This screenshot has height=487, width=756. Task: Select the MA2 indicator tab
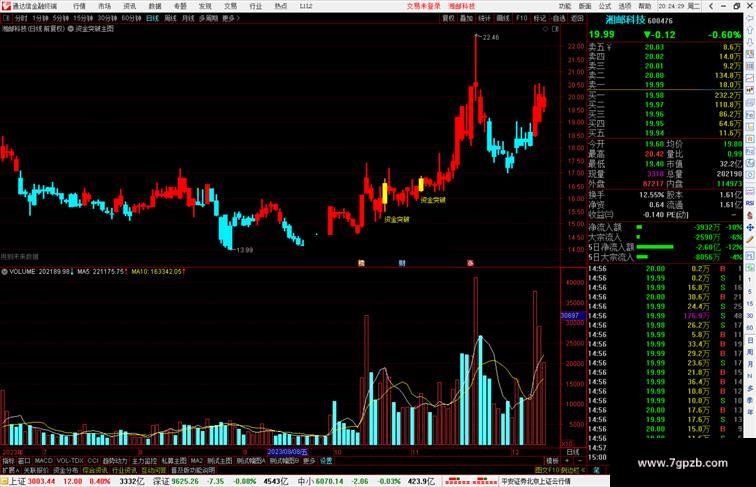pyautogui.click(x=197, y=461)
